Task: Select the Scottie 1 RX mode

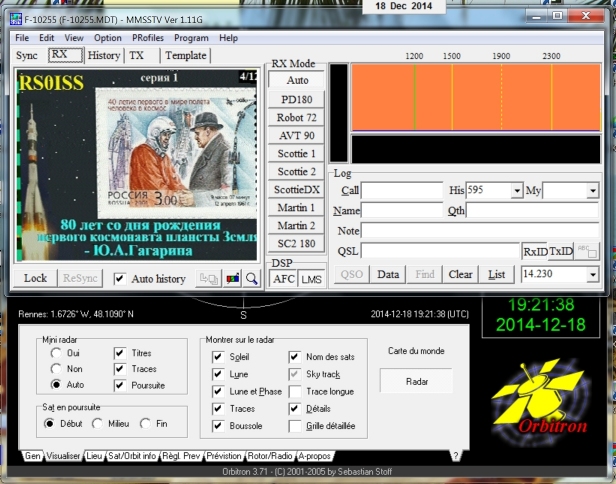Action: point(296,154)
